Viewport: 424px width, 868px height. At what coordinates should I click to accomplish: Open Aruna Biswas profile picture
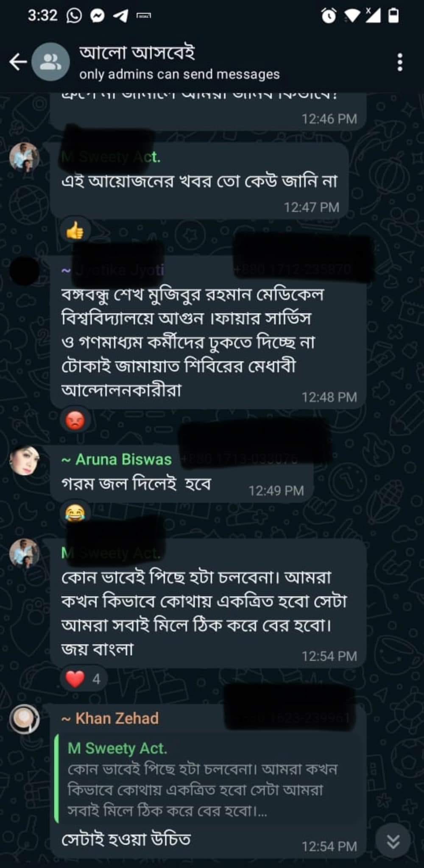[x=25, y=460]
